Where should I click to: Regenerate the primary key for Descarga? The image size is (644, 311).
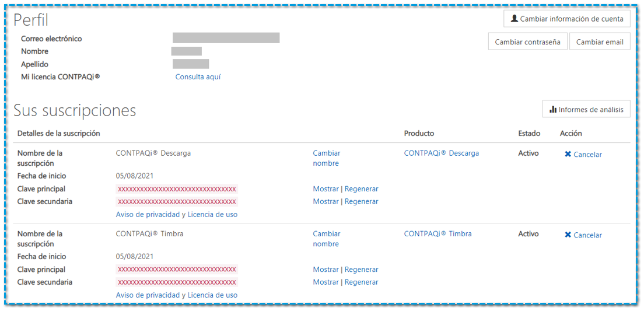click(361, 189)
